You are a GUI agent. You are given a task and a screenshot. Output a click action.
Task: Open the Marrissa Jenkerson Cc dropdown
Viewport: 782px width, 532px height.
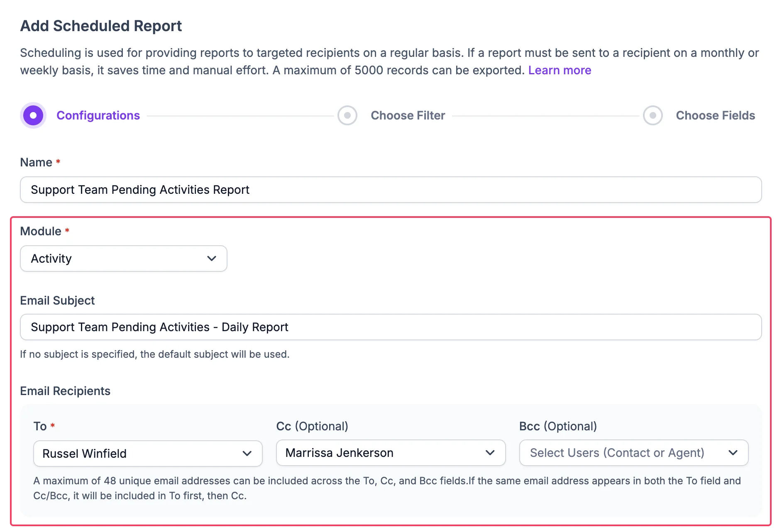click(x=390, y=453)
